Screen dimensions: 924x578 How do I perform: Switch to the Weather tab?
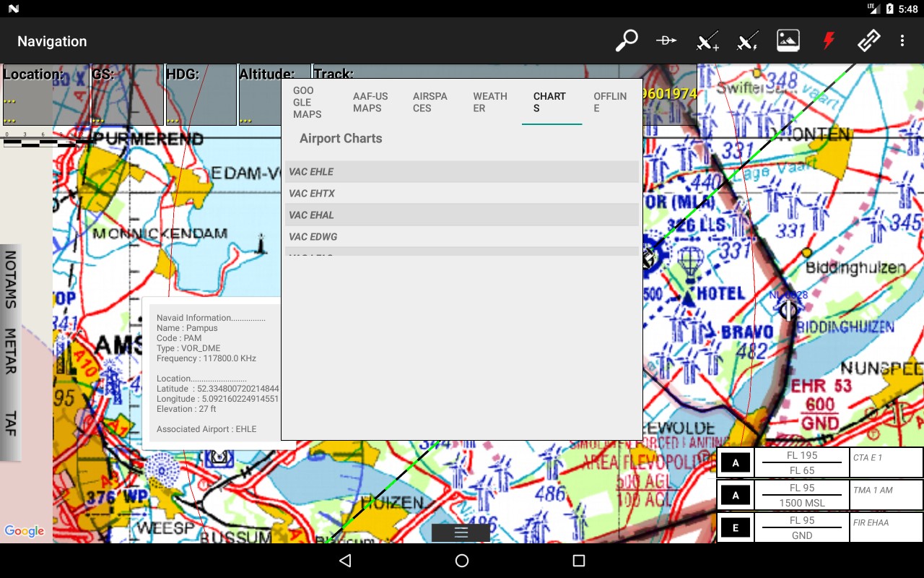(x=490, y=101)
